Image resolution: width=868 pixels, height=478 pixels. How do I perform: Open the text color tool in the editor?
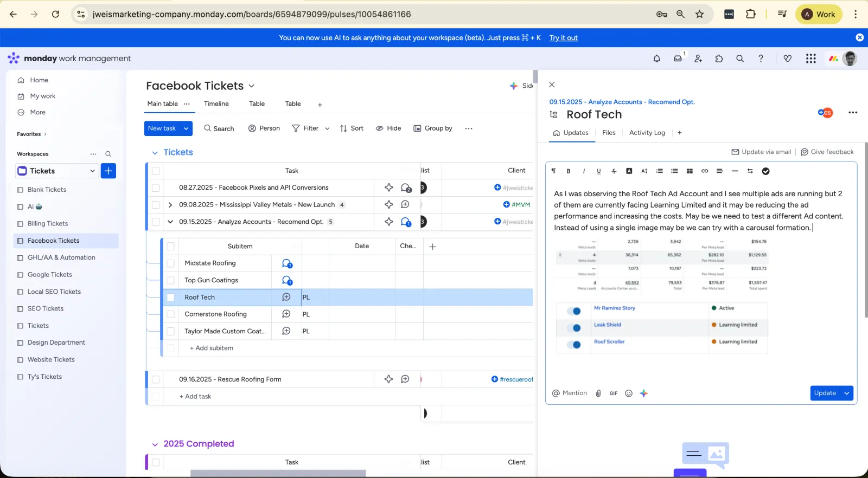629,171
